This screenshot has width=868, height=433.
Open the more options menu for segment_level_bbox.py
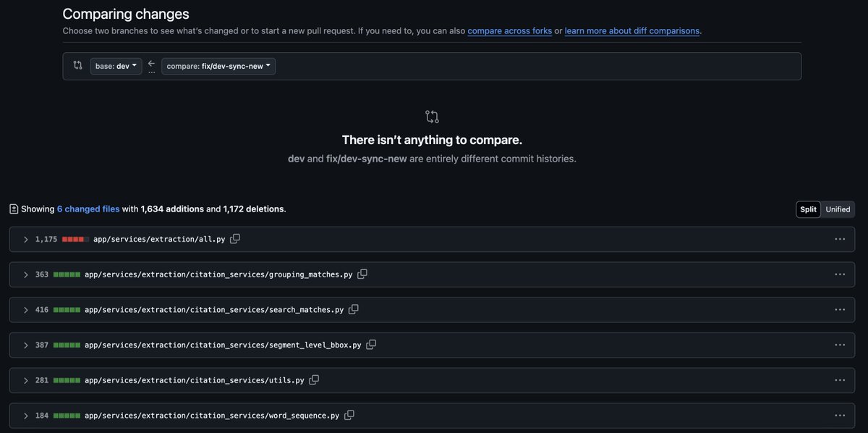click(x=840, y=345)
